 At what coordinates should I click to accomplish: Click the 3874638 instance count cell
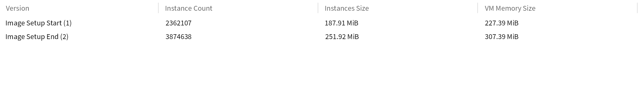pyautogui.click(x=178, y=37)
